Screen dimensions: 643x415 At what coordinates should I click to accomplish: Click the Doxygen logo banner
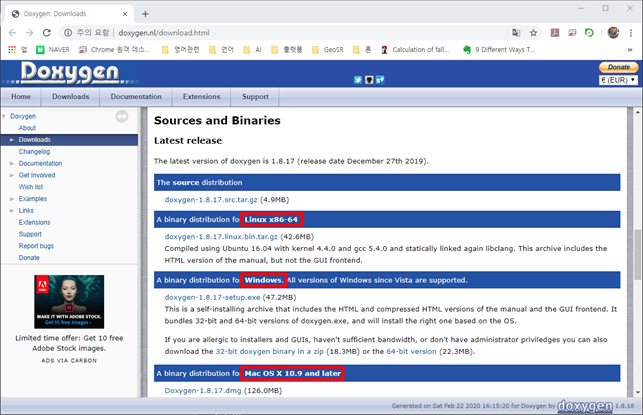(70, 73)
